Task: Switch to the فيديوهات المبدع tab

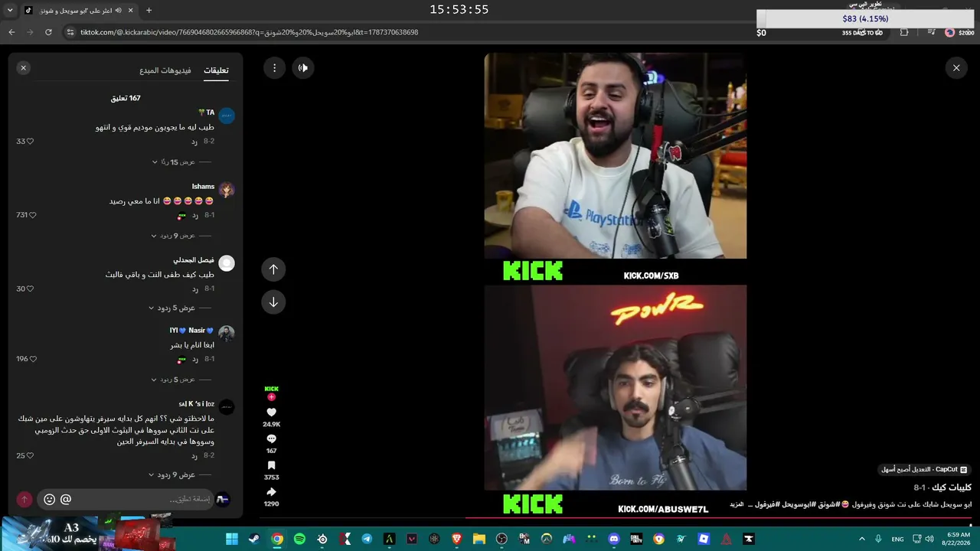Action: pos(165,70)
